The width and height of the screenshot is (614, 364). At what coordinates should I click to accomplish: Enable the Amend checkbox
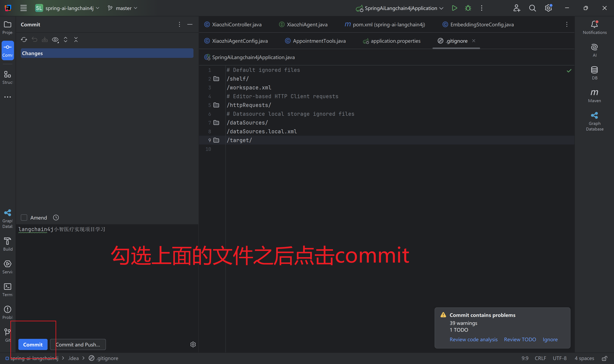point(24,218)
